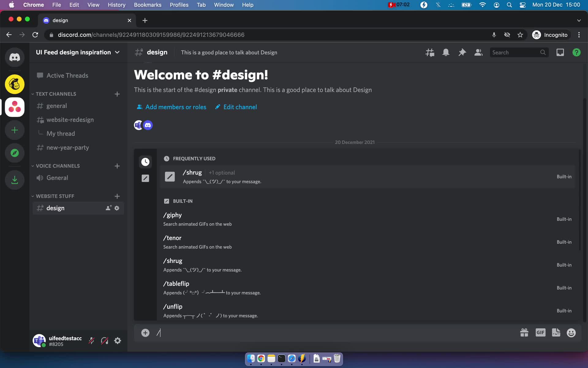Viewport: 588px width, 368px height.
Task: Open the Inbox icon in header
Action: pyautogui.click(x=560, y=52)
